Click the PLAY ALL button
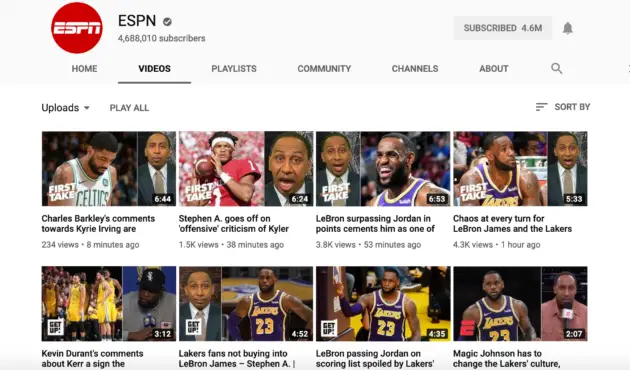Image resolution: width=630 pixels, height=370 pixels. point(129,108)
